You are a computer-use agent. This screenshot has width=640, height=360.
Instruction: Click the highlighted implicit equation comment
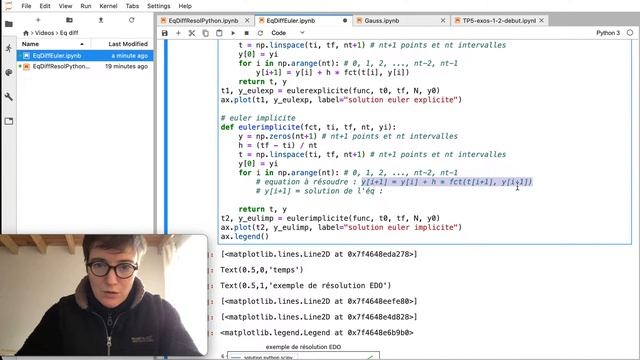click(x=447, y=182)
